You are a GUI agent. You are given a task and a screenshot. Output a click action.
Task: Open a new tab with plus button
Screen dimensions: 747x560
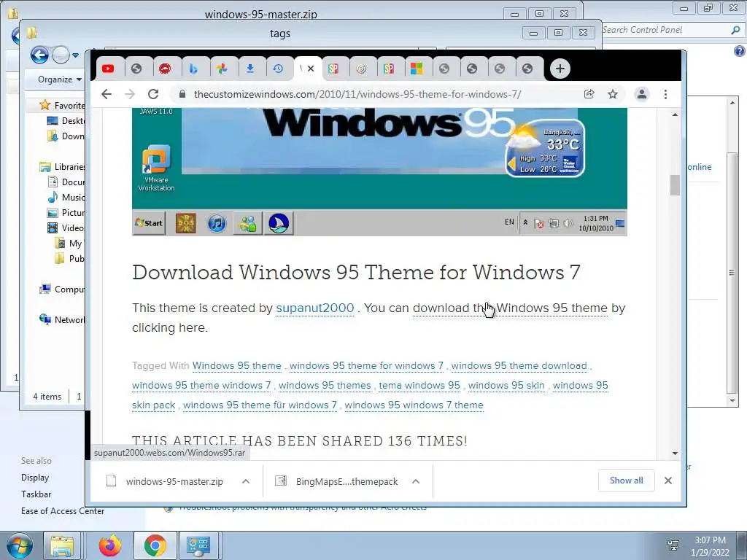(560, 69)
